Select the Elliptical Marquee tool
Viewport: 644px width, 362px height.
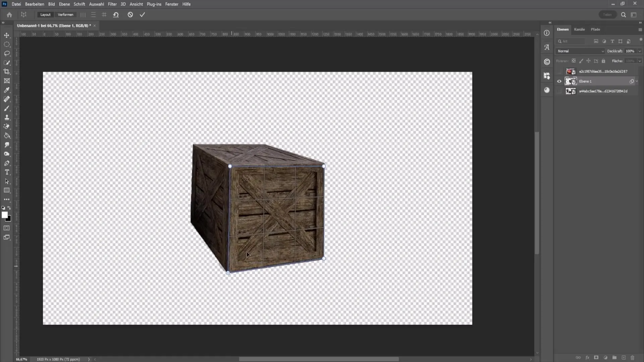pyautogui.click(x=7, y=44)
